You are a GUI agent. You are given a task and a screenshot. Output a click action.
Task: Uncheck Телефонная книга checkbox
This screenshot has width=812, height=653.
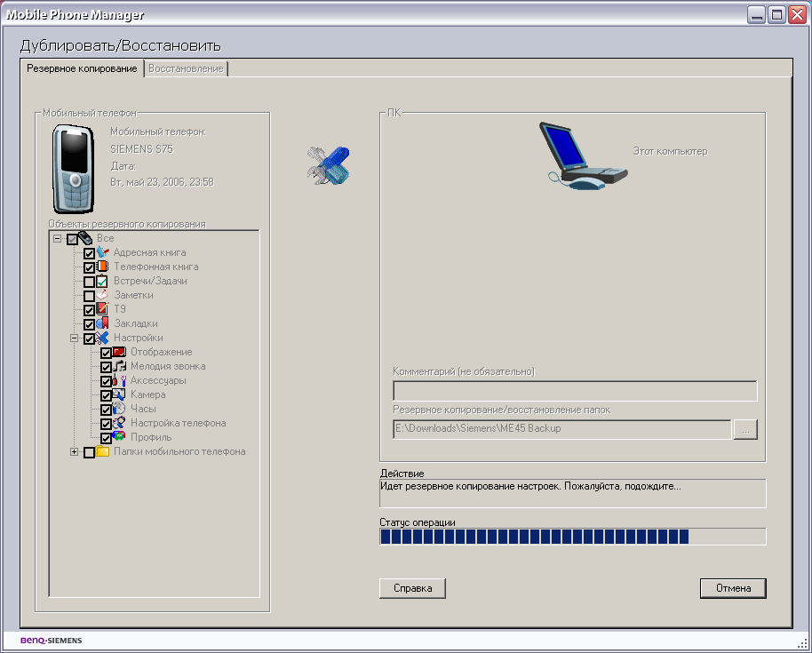point(89,267)
